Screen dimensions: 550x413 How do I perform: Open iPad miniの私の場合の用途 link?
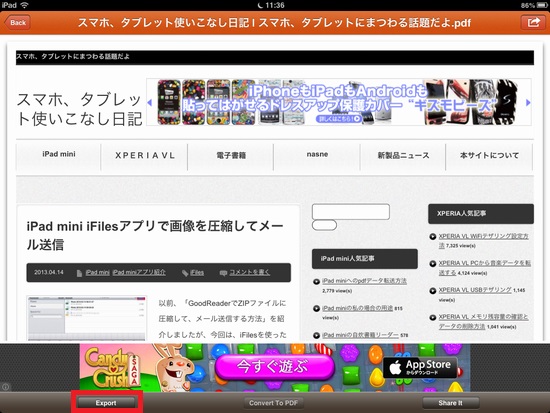(357, 308)
